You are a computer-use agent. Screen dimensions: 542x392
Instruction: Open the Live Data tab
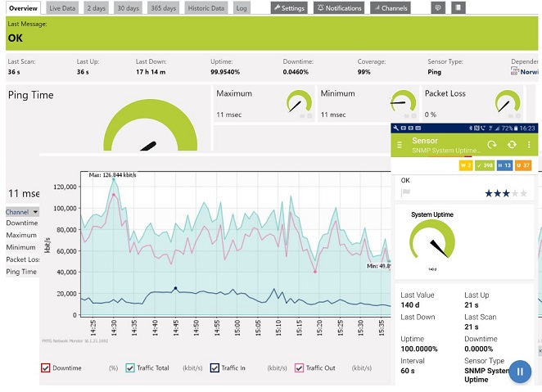(x=62, y=8)
